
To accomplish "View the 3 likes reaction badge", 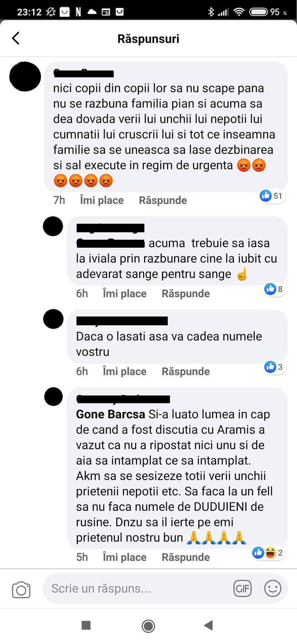I will pyautogui.click(x=274, y=367).
